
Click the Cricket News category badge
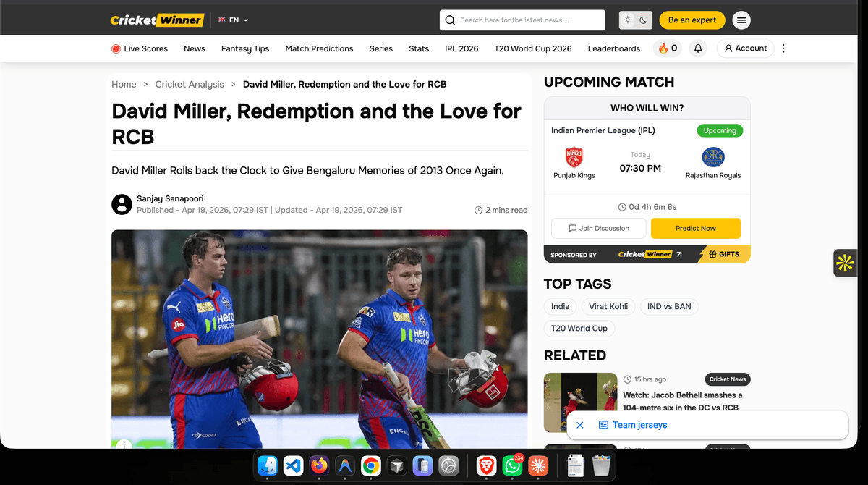(728, 379)
